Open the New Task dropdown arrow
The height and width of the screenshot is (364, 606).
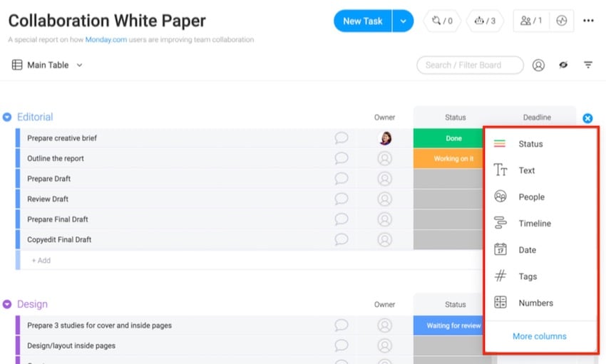click(x=403, y=21)
